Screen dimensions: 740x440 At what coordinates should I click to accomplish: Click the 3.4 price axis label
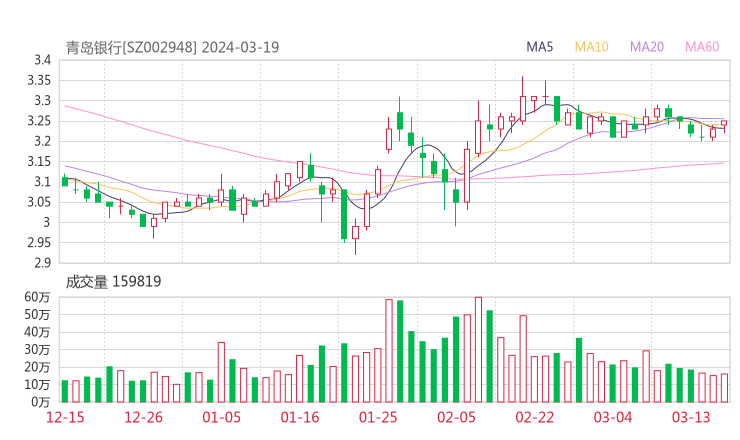click(42, 60)
